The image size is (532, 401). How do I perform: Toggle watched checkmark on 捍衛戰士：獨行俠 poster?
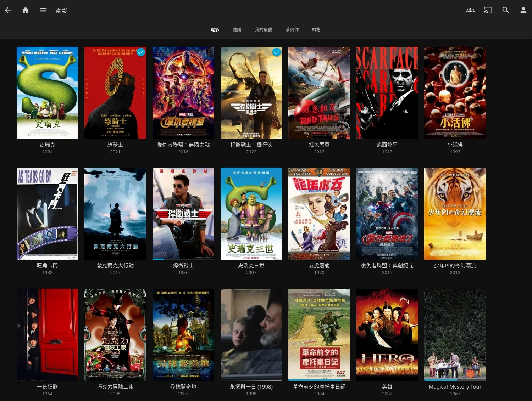tap(277, 52)
